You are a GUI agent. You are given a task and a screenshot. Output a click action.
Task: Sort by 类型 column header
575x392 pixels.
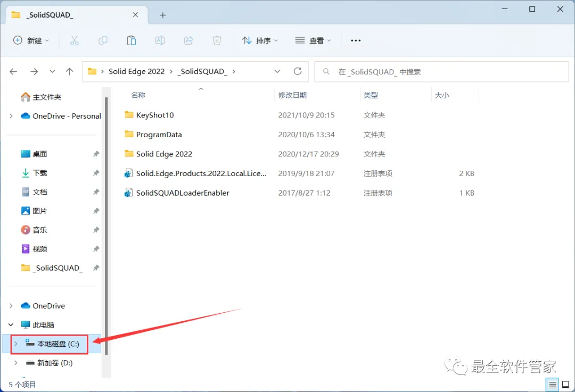pyautogui.click(x=371, y=95)
